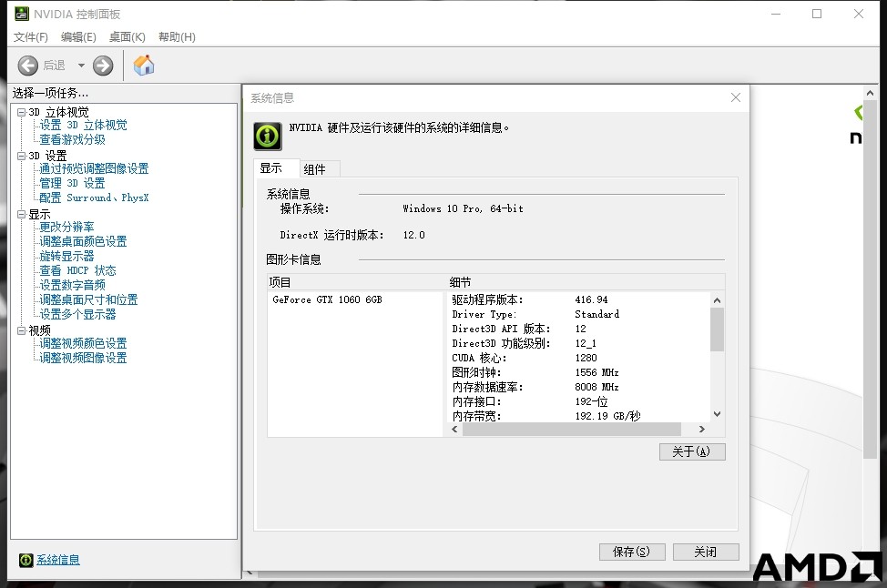Click the 图形时钟 1556 MHz row
The width and height of the screenshot is (887, 588).
(580, 372)
